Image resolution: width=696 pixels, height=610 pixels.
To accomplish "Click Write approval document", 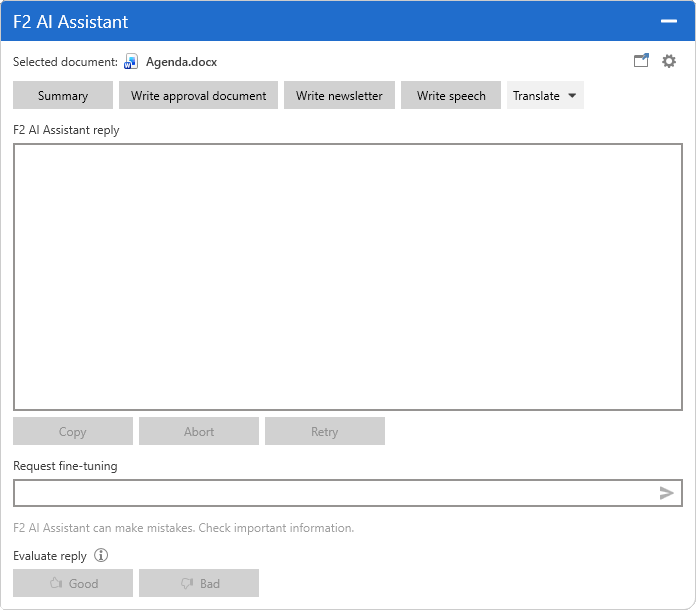I will (x=198, y=95).
